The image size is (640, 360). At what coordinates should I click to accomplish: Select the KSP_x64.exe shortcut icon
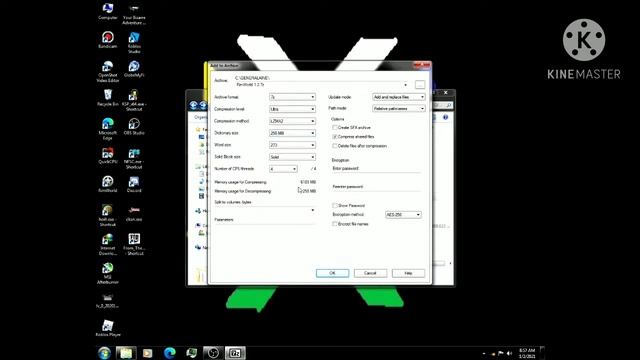coord(134,100)
